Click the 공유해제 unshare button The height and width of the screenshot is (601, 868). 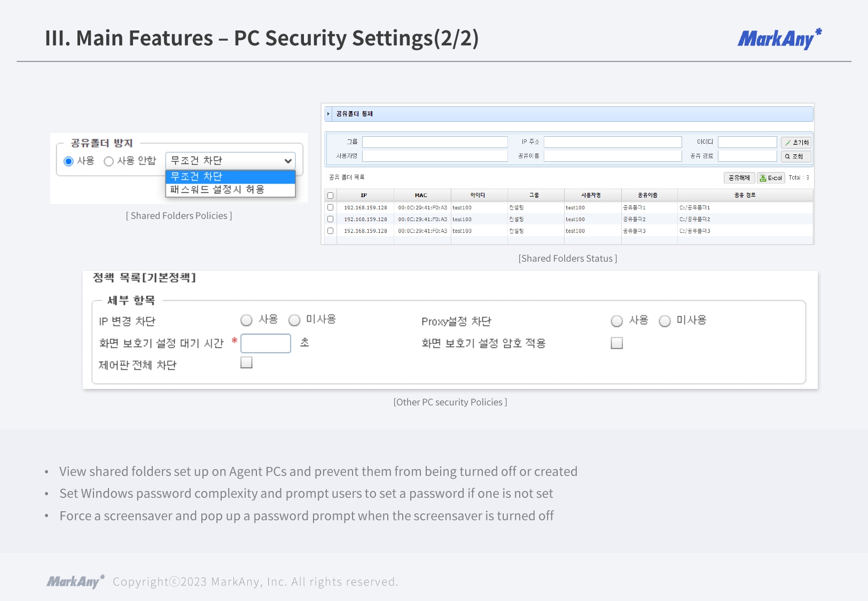click(x=739, y=178)
